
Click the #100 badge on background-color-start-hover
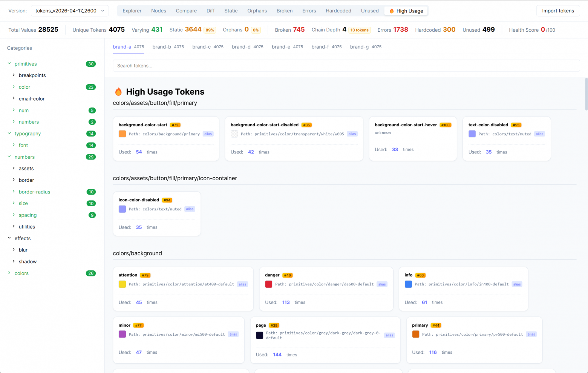446,125
